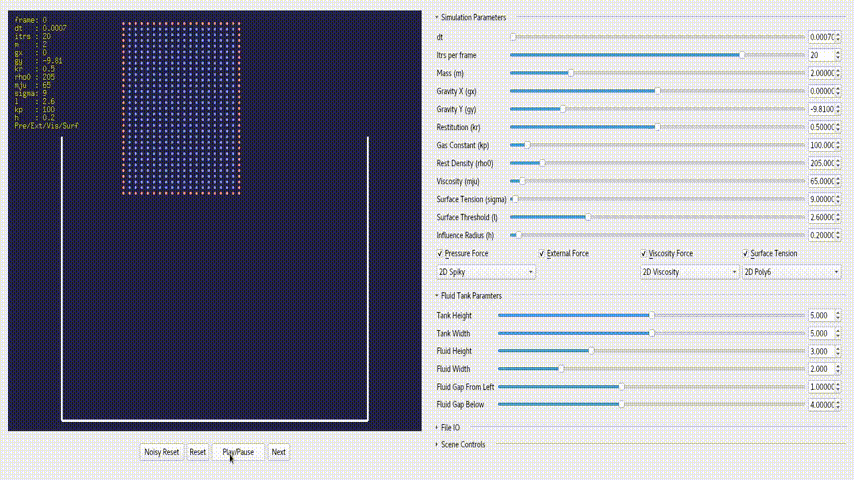Viewport: 854px width, 480px height.
Task: Click the Tank Height slider handle
Action: pyautogui.click(x=652, y=315)
